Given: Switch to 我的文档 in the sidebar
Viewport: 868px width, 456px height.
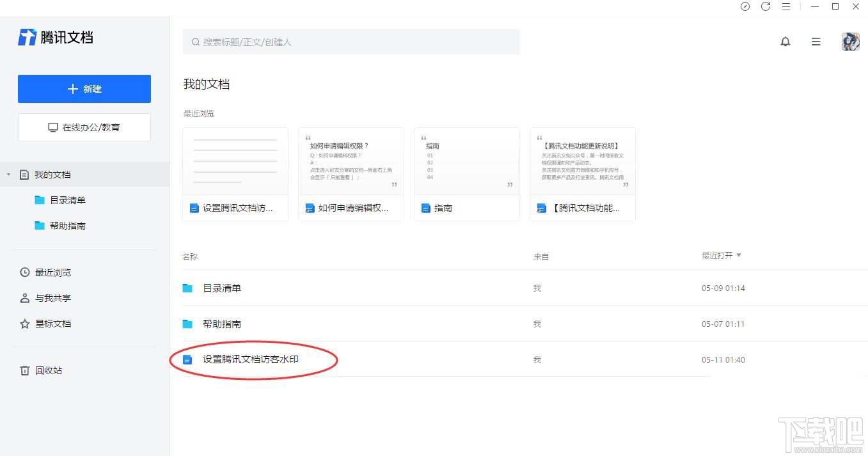Looking at the screenshot, I should click(52, 174).
